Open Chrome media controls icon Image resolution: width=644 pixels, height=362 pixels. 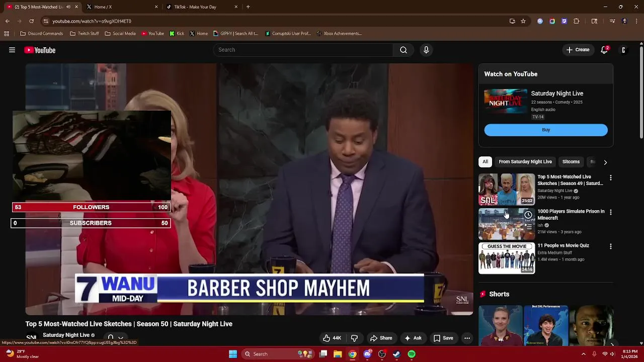[612, 21]
